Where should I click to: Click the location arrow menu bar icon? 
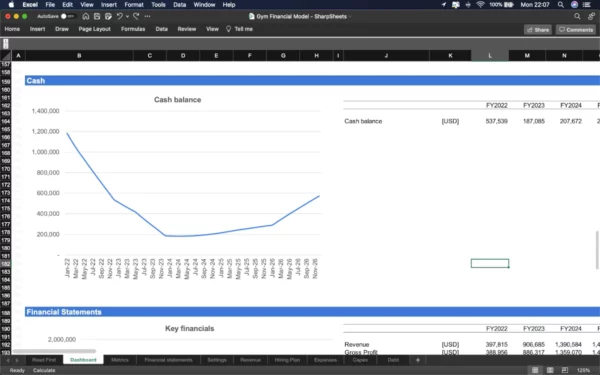[443, 5]
